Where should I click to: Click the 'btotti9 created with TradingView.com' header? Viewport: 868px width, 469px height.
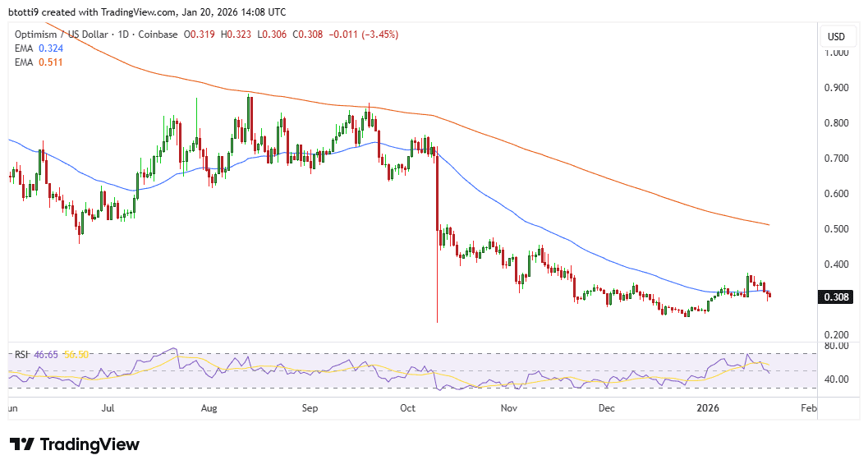point(149,12)
